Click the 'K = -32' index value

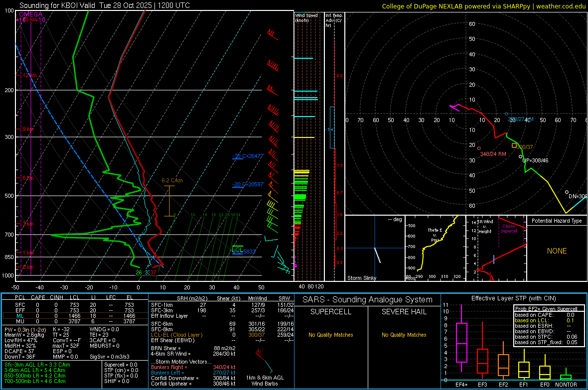click(61, 329)
